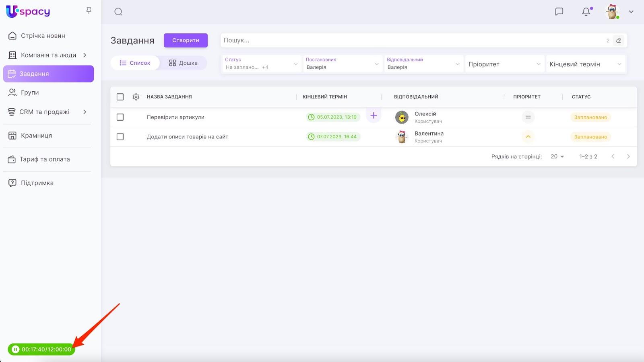Click medium priority icon for Перевірити артикули

[528, 117]
